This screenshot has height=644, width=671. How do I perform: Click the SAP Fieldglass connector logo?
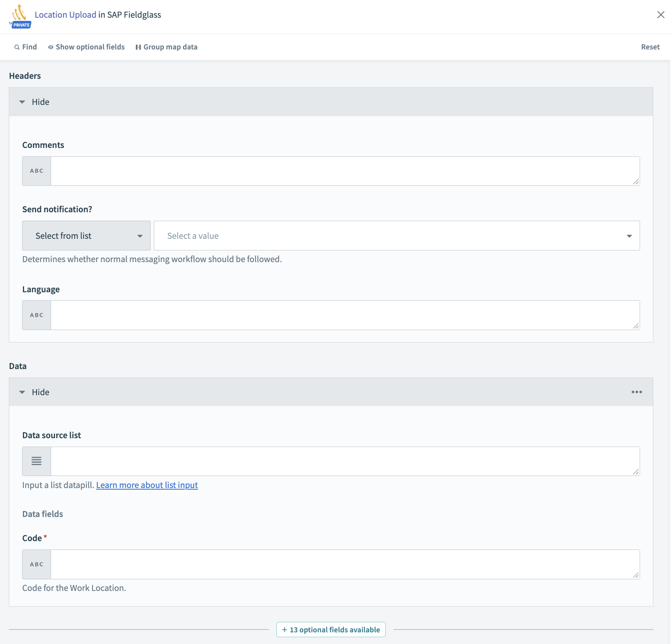(19, 13)
